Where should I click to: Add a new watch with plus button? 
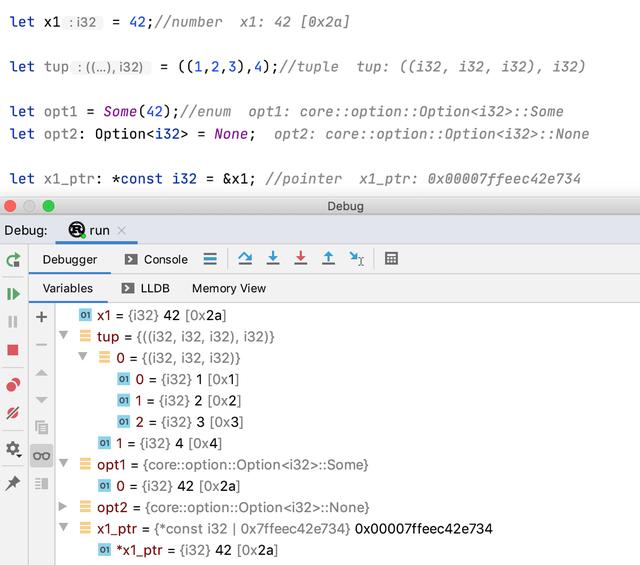click(41, 317)
